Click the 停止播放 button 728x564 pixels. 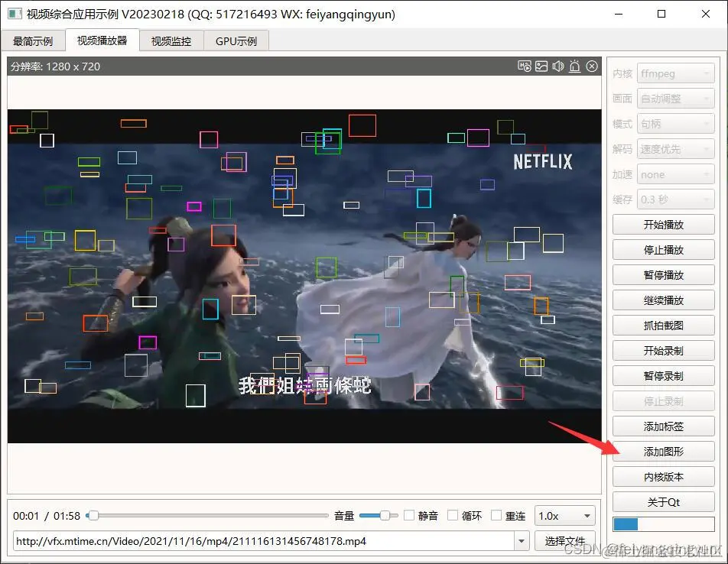(664, 250)
